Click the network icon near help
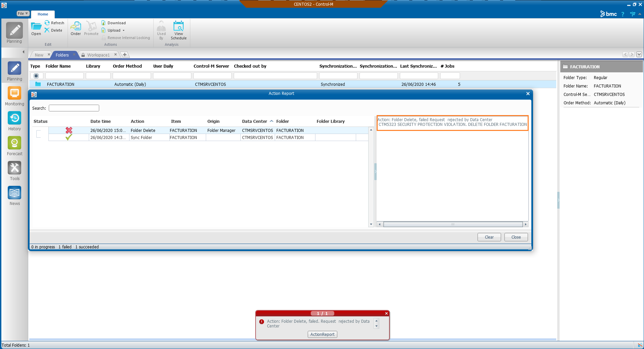The height and width of the screenshot is (349, 644). click(x=633, y=14)
